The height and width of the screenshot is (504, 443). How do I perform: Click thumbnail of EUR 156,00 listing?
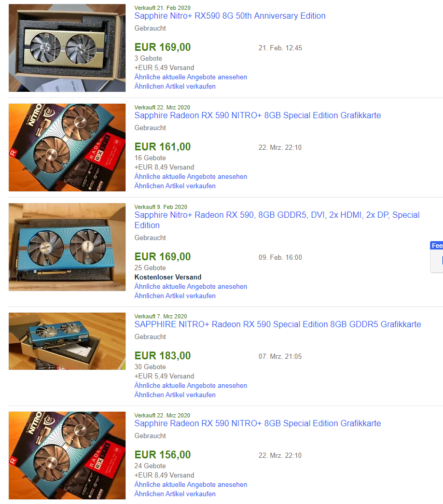point(67,455)
